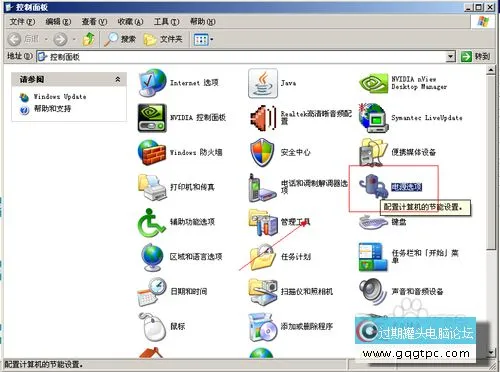Open 区域和语言选项 globe icon
500x372 pixels.
coord(152,257)
